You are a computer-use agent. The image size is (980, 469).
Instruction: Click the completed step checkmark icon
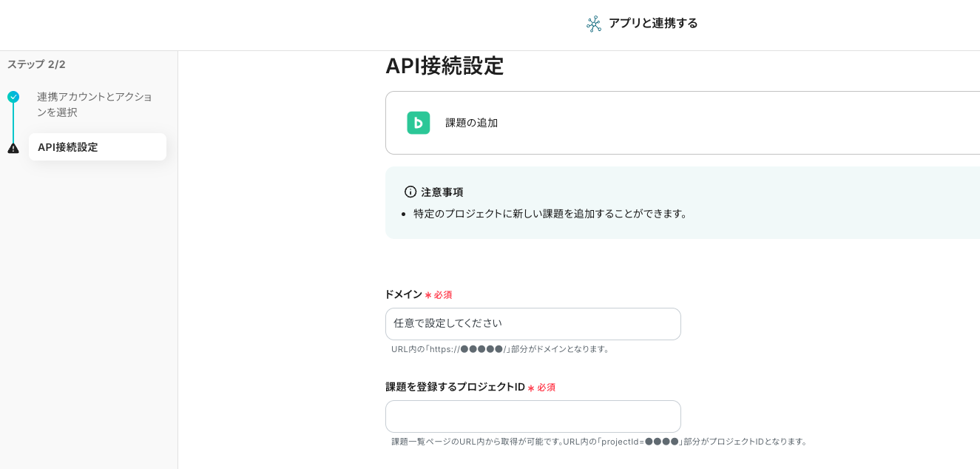(x=13, y=97)
